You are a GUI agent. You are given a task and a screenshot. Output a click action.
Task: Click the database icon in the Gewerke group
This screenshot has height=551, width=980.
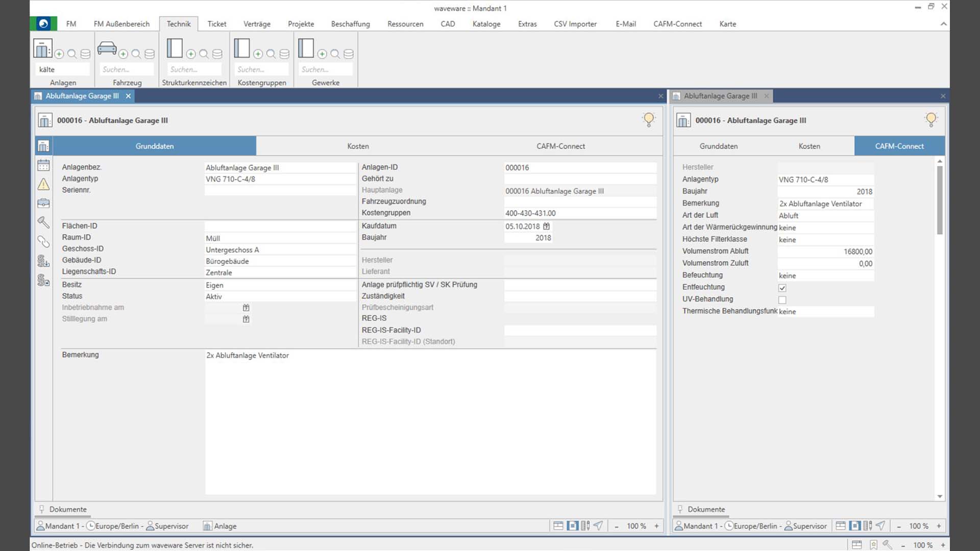[348, 54]
